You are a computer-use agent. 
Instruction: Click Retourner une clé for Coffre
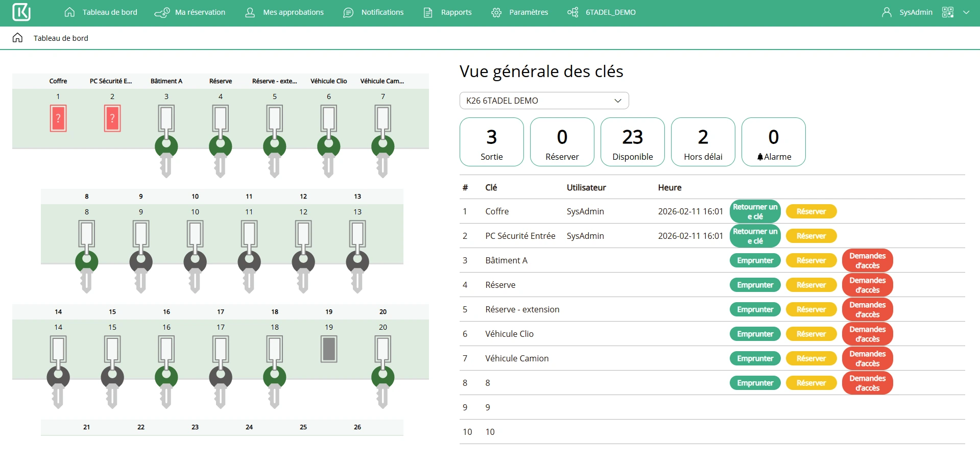755,211
